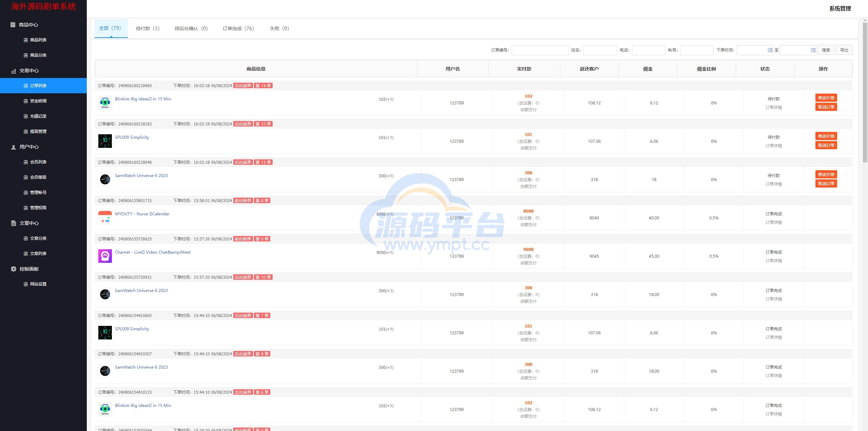Open the MYDUTY - Nurse Calendar product link
Viewport: 868px width, 431px height.
(142, 214)
